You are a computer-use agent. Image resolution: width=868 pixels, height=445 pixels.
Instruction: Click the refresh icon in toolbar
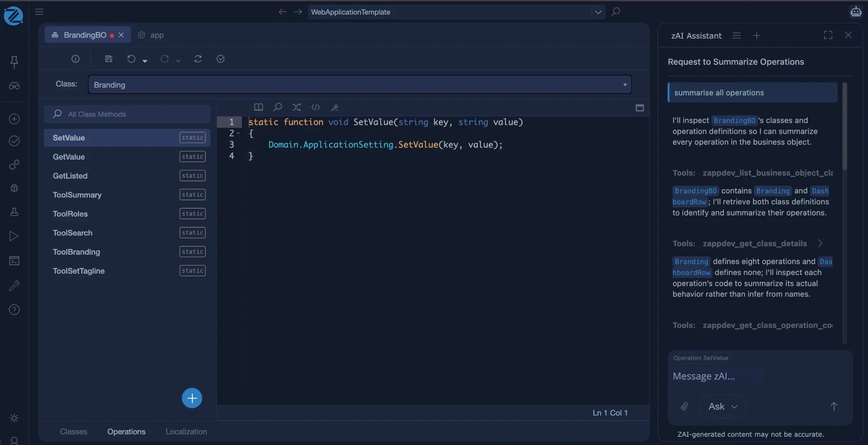point(198,59)
